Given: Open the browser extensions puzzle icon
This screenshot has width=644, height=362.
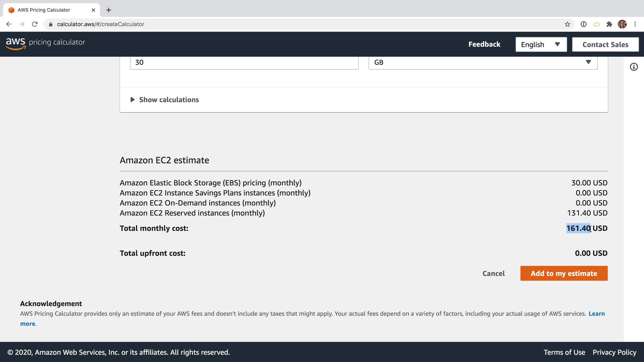Looking at the screenshot, I should coord(609,24).
